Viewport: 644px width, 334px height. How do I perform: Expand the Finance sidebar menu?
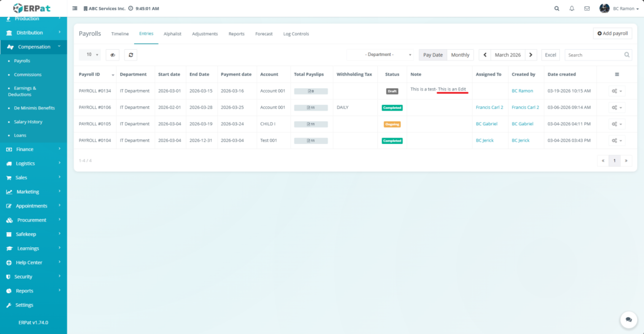[x=33, y=149]
